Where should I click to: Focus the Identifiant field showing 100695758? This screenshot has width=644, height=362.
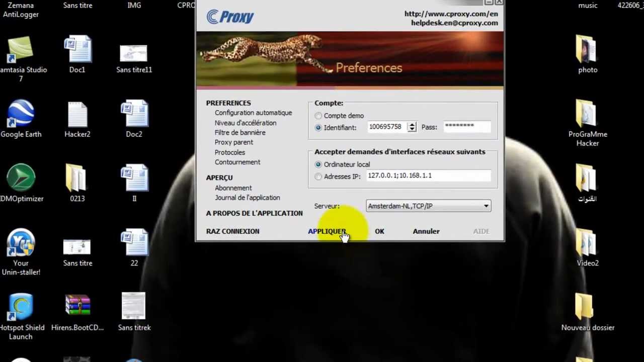(x=387, y=127)
